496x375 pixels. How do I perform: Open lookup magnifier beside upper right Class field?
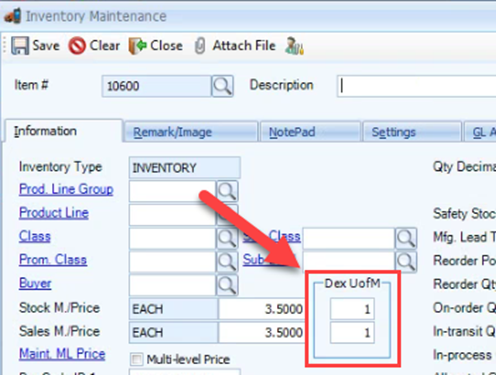406,238
